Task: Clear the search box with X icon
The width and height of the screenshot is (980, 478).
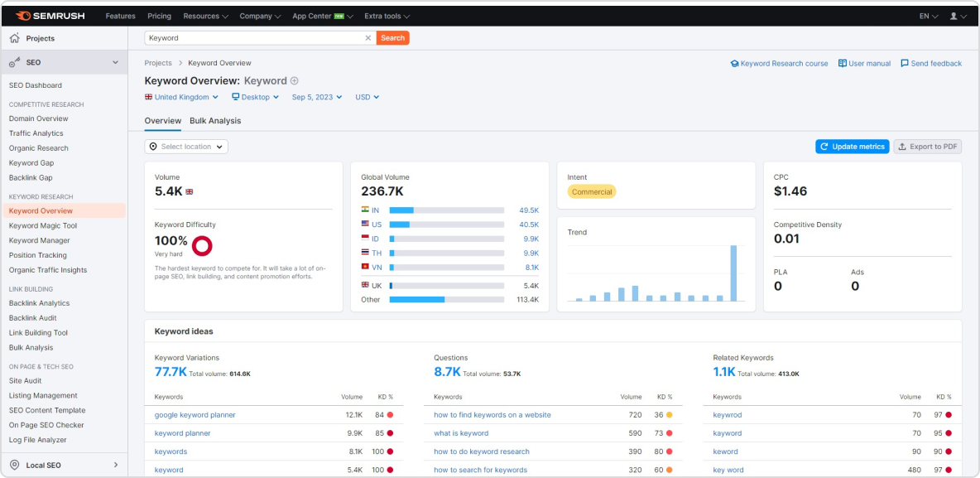Action: 368,37
